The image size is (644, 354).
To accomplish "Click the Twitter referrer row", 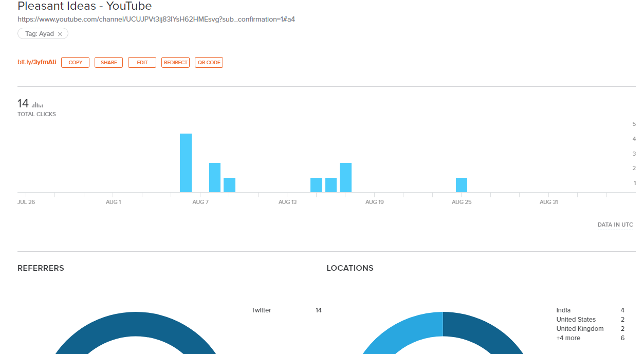I will 286,310.
